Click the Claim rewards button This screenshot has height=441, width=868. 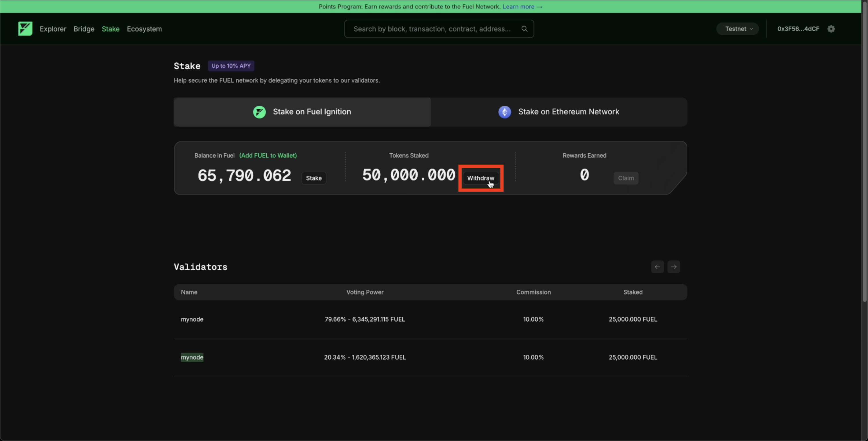click(626, 178)
